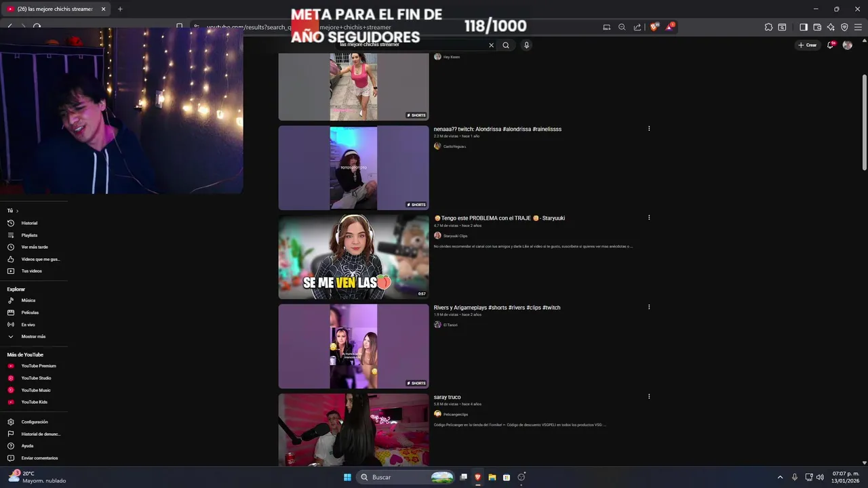The width and height of the screenshot is (868, 488).
Task: Open the Alondrissa short thumbnail
Action: pyautogui.click(x=353, y=167)
